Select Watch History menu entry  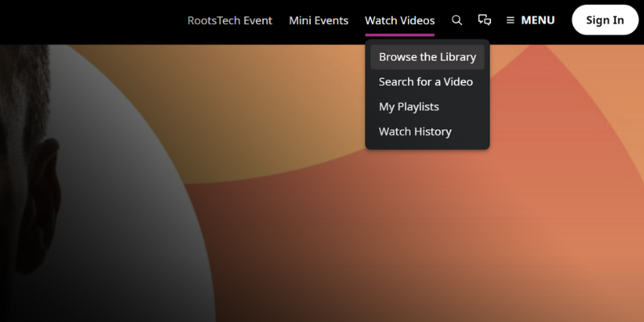click(x=427, y=132)
